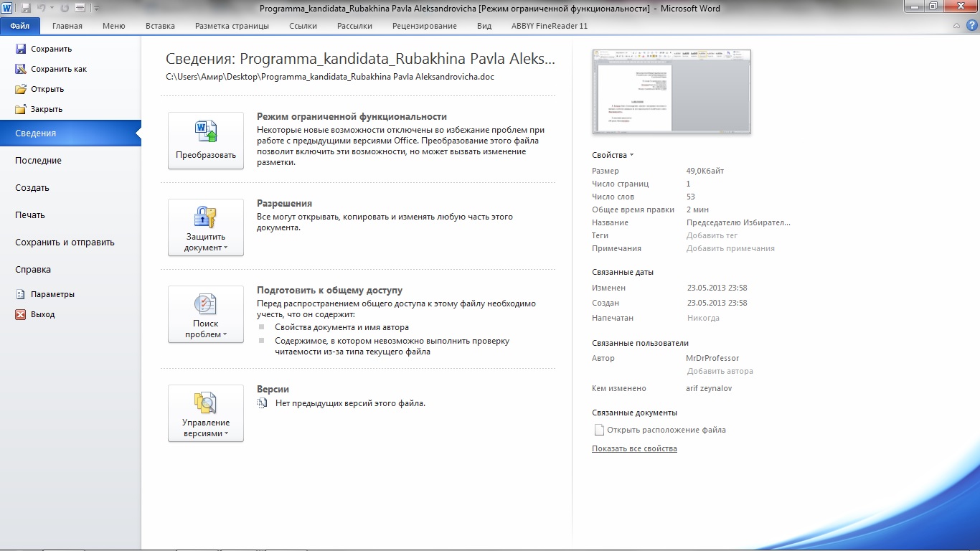Viewport: 980px width, 551px height.
Task: Open the Управление версиями dropdown button
Action: tap(206, 413)
